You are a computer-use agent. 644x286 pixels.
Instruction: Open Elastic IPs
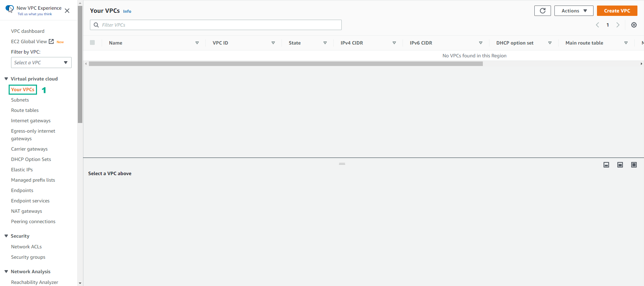pos(22,170)
